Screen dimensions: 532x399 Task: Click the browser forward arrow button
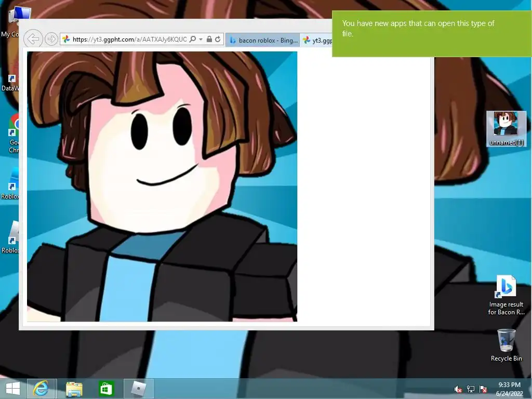[x=51, y=39]
